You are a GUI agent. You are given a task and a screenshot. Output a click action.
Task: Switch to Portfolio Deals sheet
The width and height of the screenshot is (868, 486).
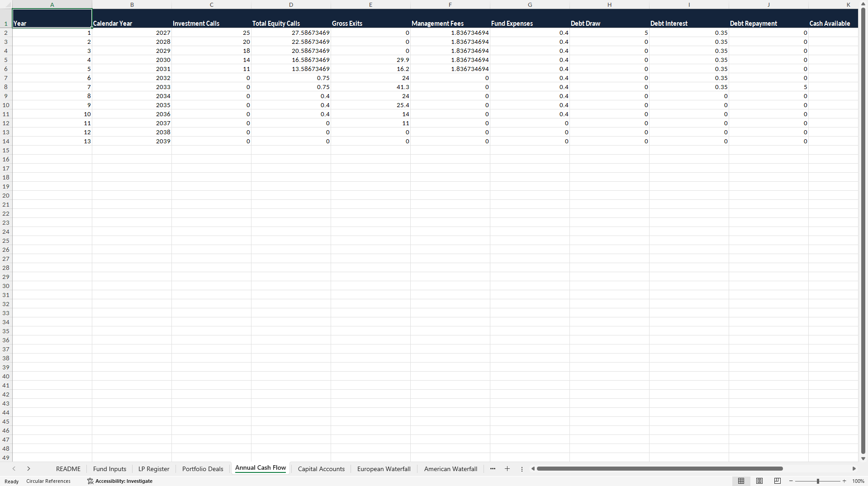coord(203,469)
